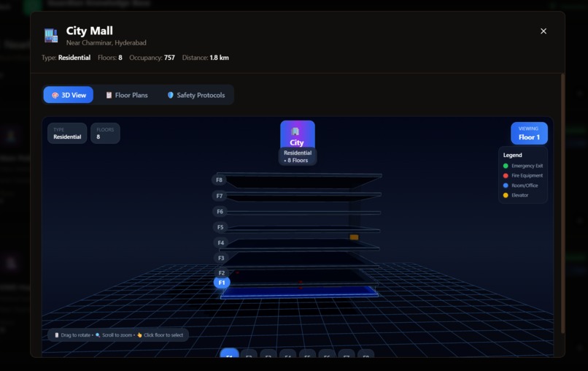The image size is (588, 371).
Task: Click the 'Near Charminar, Hyderabad' address text
Action: tap(106, 43)
